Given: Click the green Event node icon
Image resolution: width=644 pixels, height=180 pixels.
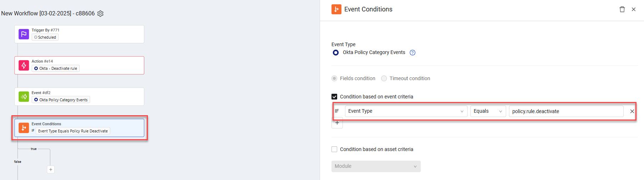Looking at the screenshot, I should (x=24, y=97).
